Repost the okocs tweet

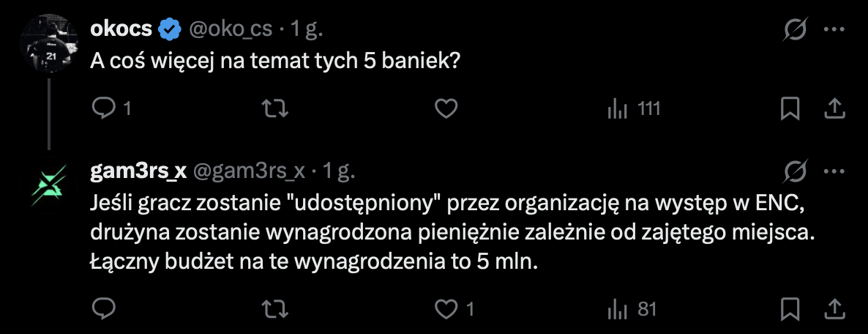coord(274,109)
